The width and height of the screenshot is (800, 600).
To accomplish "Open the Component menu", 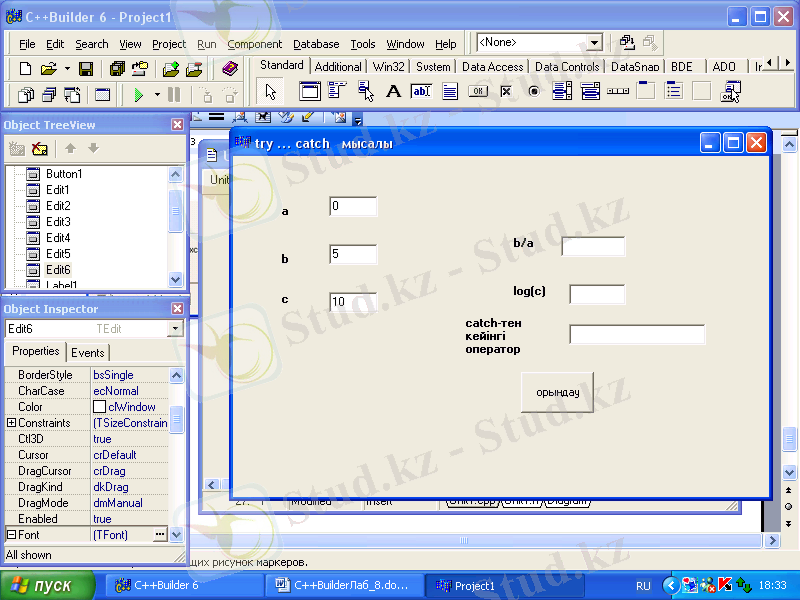I will [x=254, y=44].
